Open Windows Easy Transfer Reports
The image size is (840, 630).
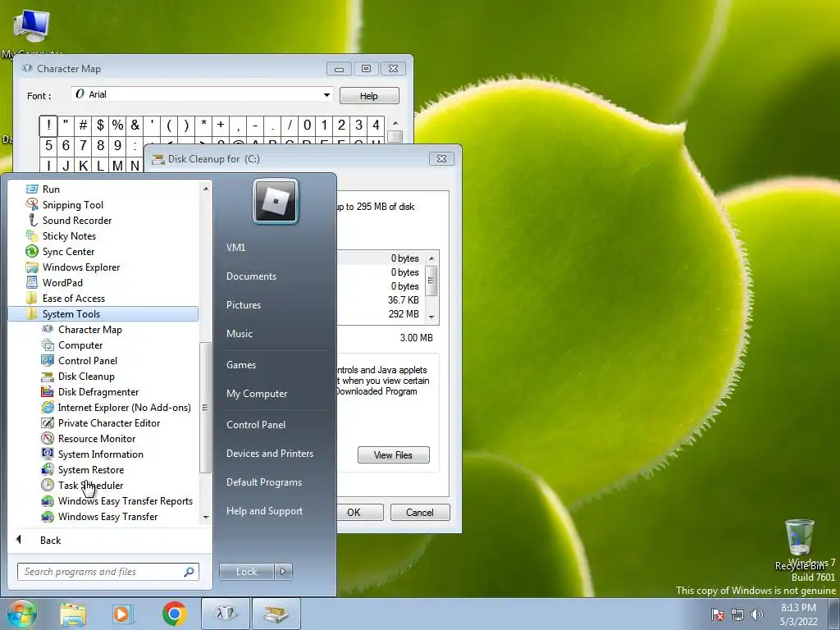pyautogui.click(x=126, y=501)
